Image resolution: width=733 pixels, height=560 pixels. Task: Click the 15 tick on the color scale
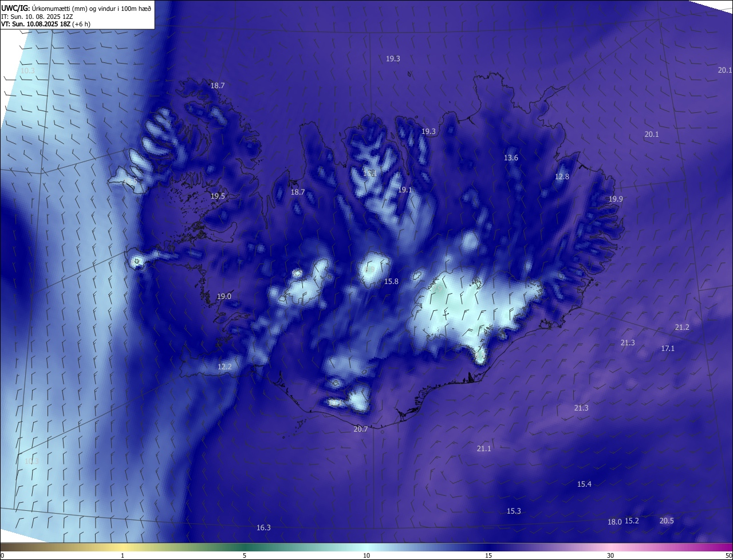(488, 556)
